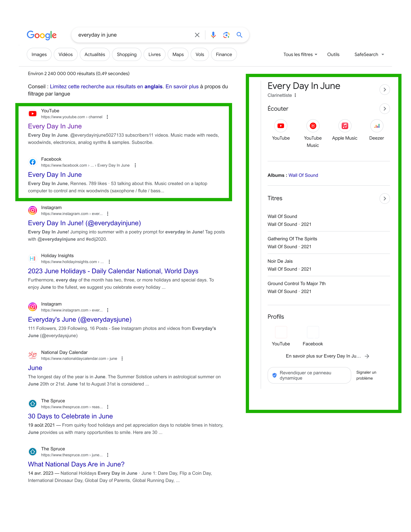Screen dimensions: 411x532
Task: Click the Instagram favicon beside Everyday's June
Action: point(33,307)
